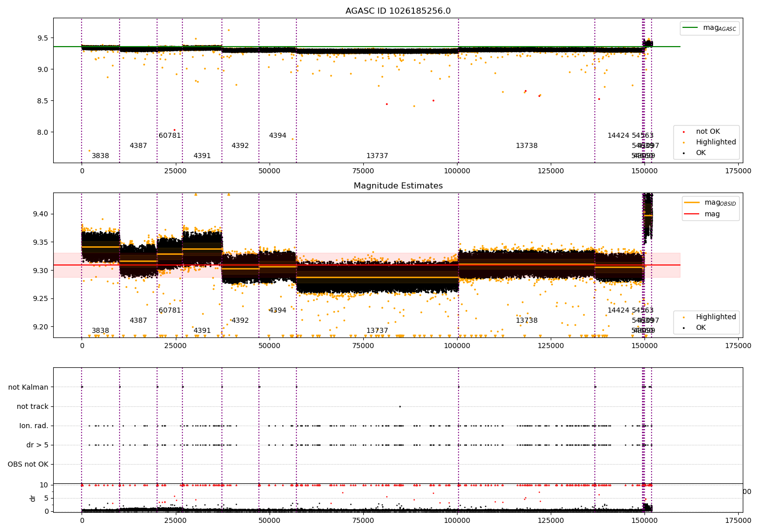760x532 pixels.
Task: Click the red 'mag' legend entry
Action: 703,214
